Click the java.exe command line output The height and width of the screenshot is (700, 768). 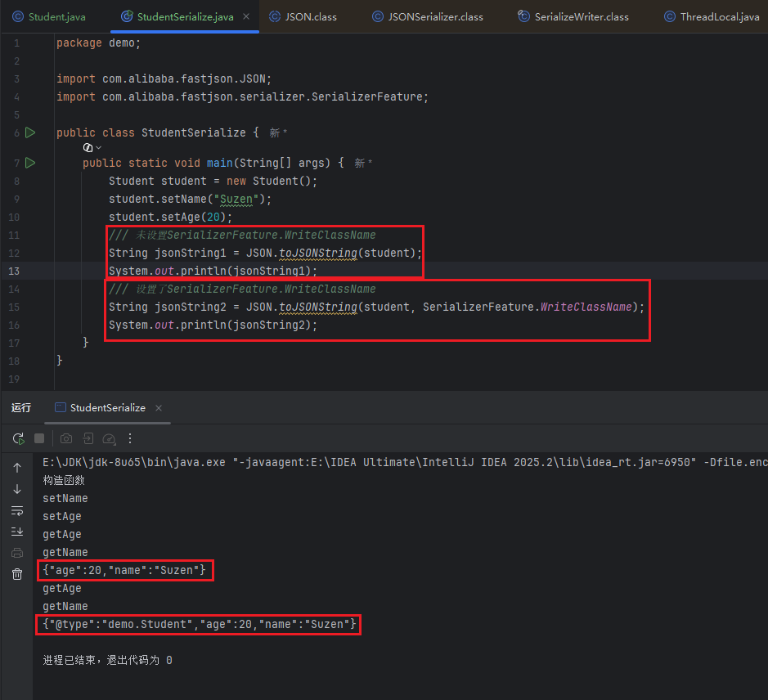[x=405, y=462]
